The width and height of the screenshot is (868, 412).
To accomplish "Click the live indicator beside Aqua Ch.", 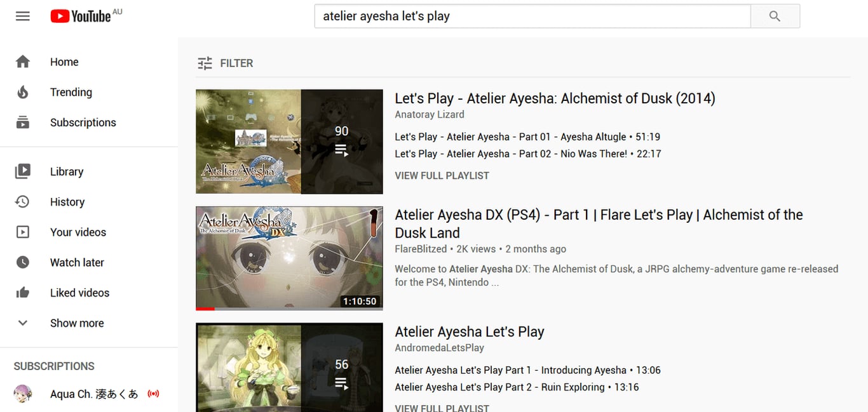I will click(x=153, y=394).
